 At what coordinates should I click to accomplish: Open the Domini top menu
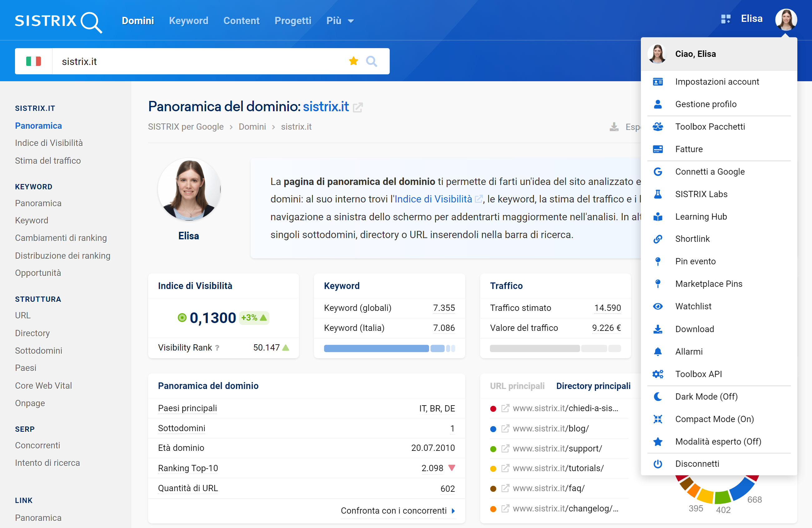point(138,21)
